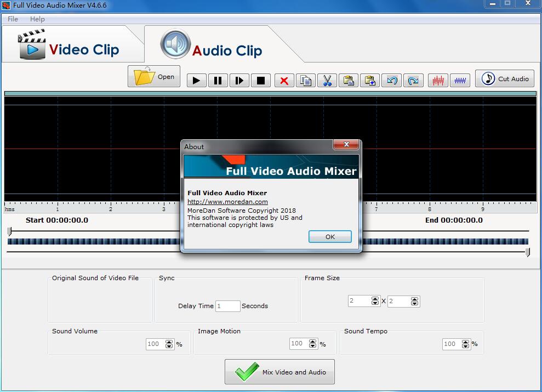
Task: Click the blue waveform icon
Action: click(460, 81)
